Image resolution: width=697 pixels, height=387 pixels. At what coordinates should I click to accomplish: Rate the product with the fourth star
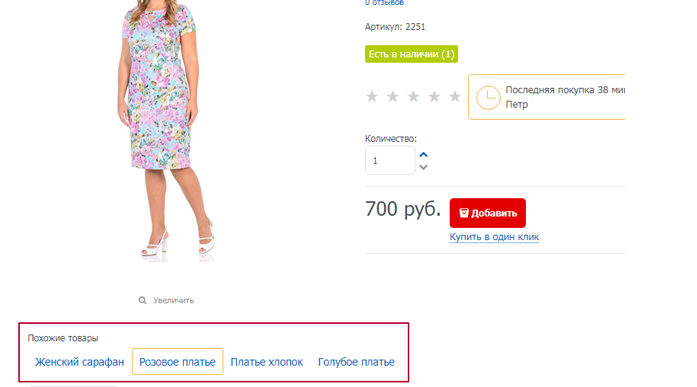(x=434, y=96)
